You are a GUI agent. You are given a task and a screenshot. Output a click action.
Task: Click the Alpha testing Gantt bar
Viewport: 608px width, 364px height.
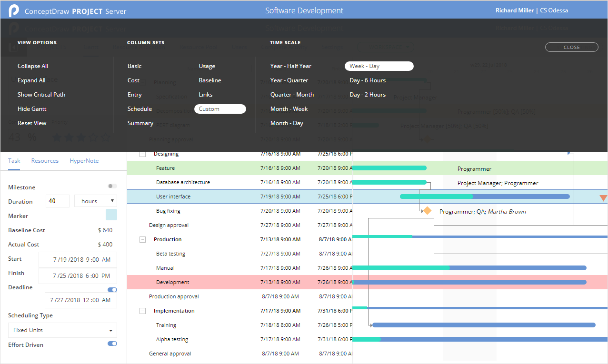tap(480, 339)
